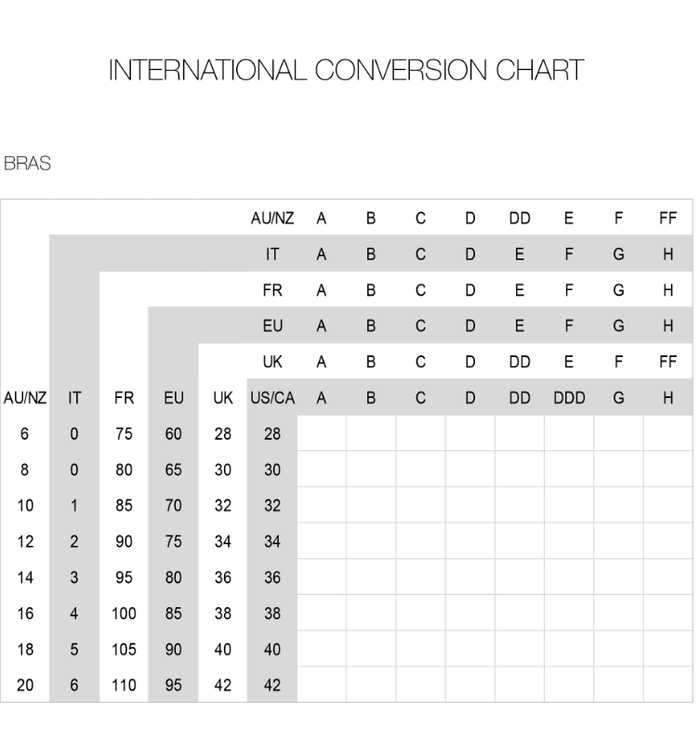The width and height of the screenshot is (700, 742).
Task: Select the AU/NZ band size 6
Action: click(24, 434)
